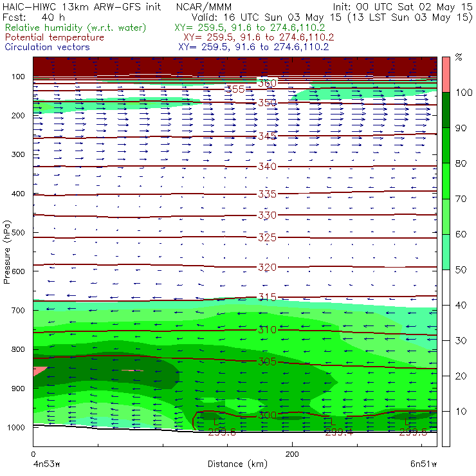This screenshot has width=476, height=476.
Task: Click the colorbar 50 label
Action: [x=461, y=270]
